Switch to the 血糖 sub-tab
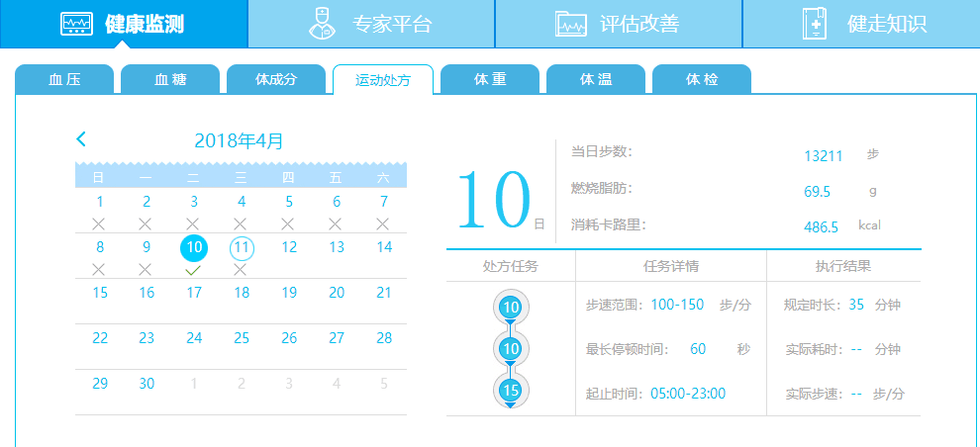The height and width of the screenshot is (447, 980). point(170,79)
